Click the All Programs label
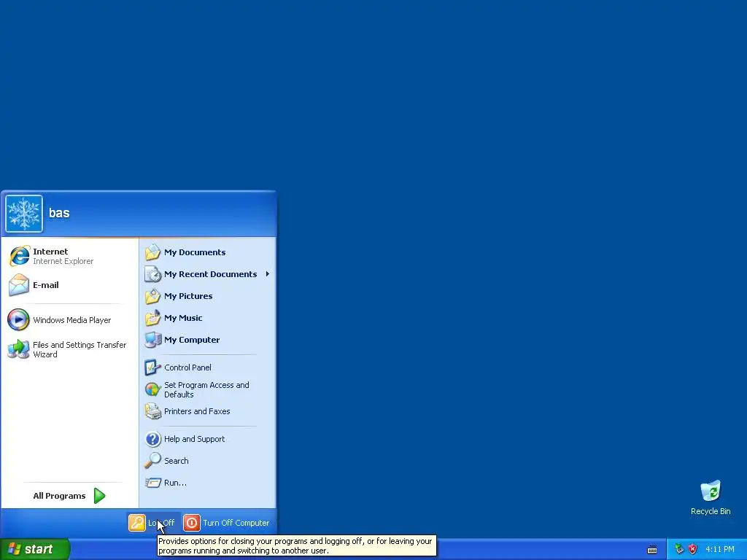 click(59, 496)
